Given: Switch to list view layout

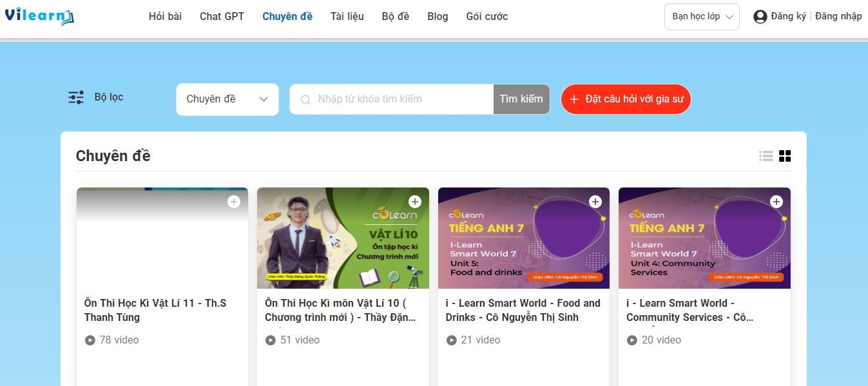Looking at the screenshot, I should click(x=766, y=156).
